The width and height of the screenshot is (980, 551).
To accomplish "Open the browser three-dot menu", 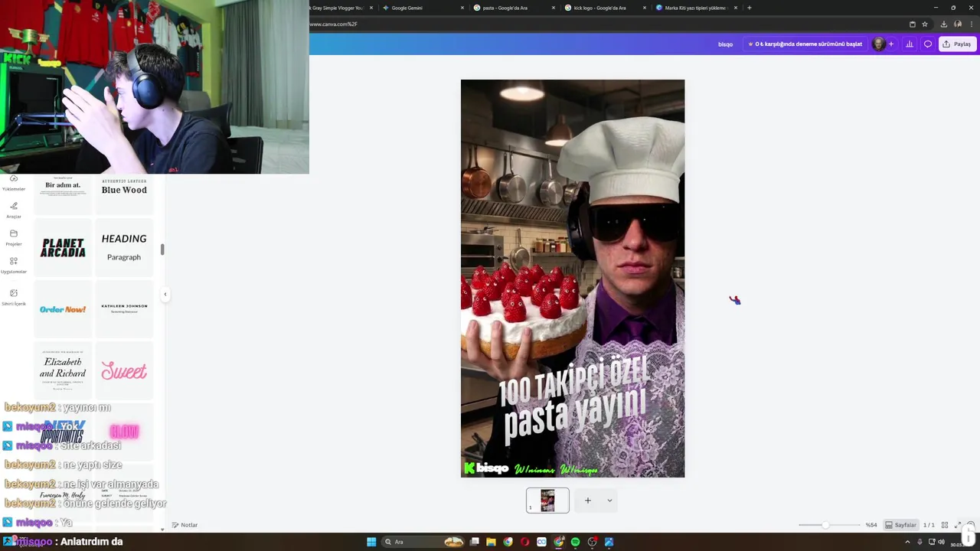I will [x=970, y=24].
